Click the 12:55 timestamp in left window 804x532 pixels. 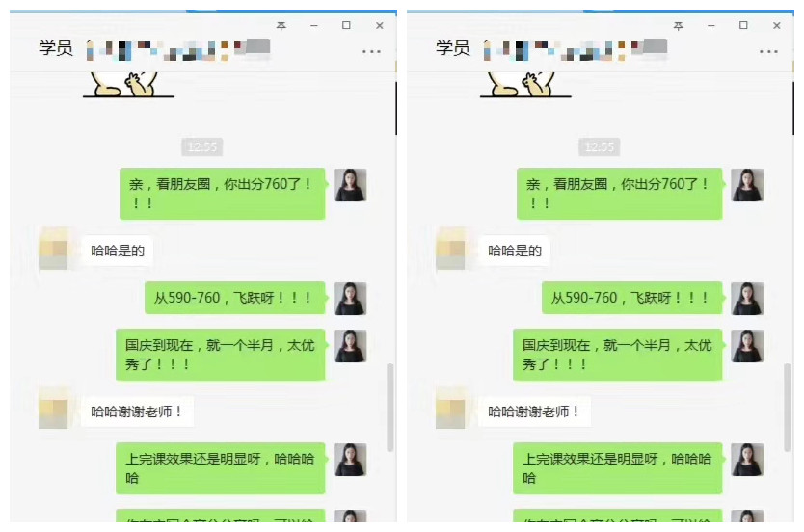click(202, 147)
